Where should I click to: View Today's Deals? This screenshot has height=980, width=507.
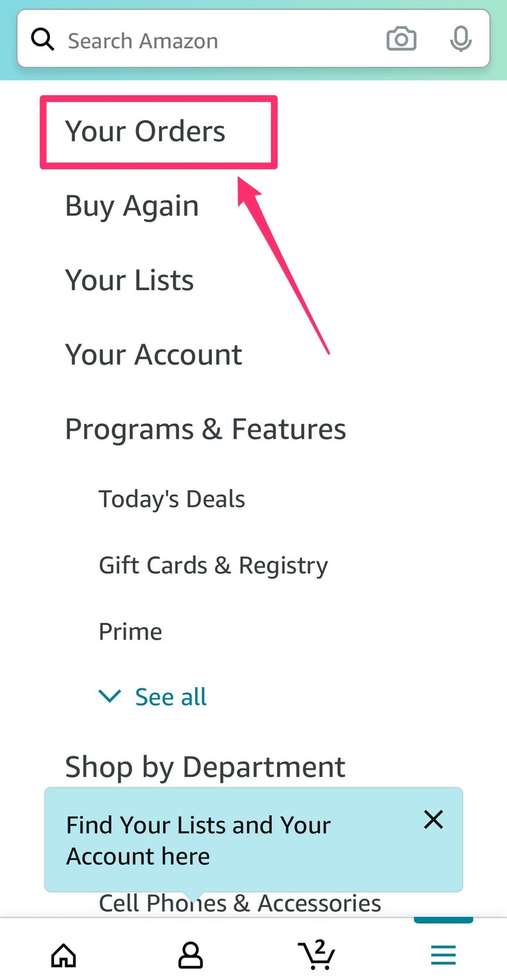(x=171, y=498)
